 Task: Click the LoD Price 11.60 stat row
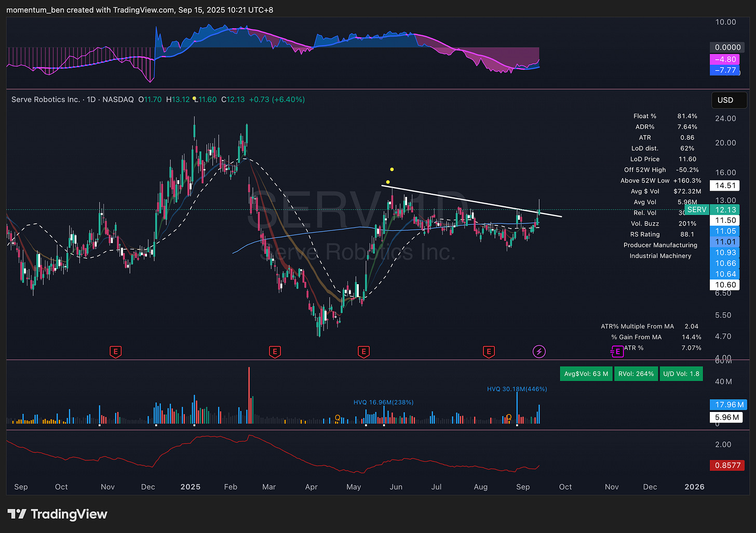click(663, 159)
